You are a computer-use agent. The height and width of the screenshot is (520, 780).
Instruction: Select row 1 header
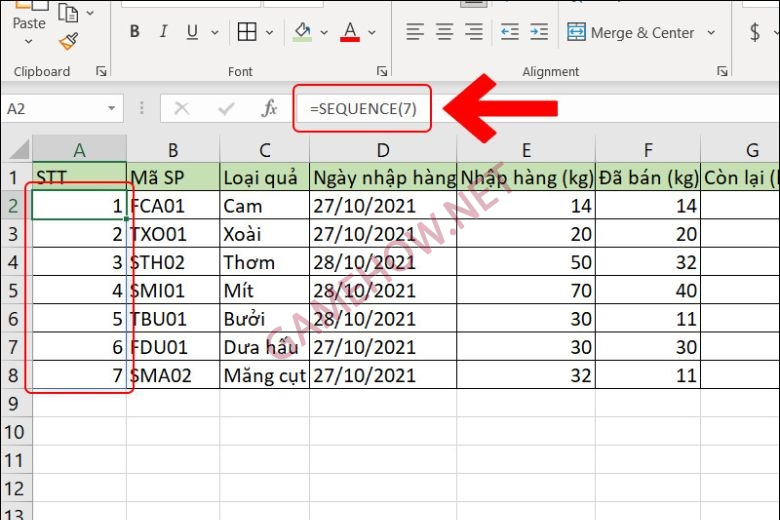[x=15, y=178]
